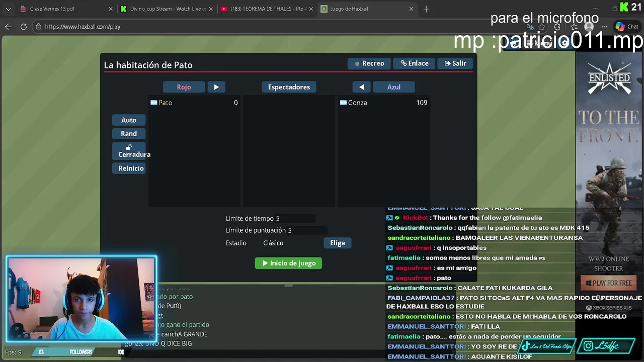Open the Copilot Chat button
The image size is (644, 362).
pos(627,27)
